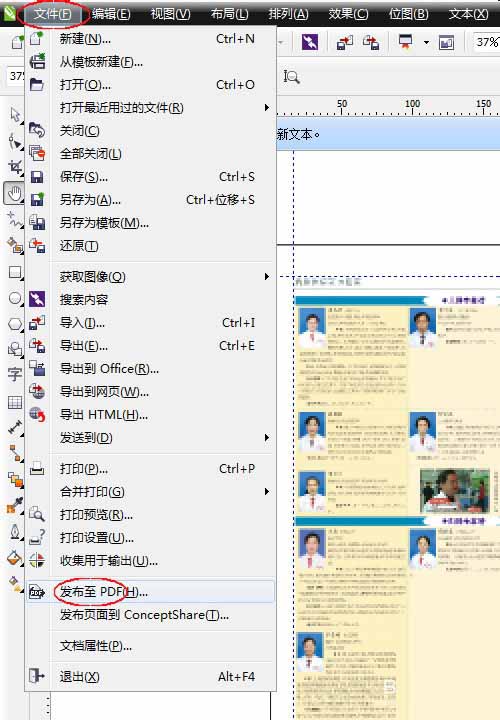Image resolution: width=500 pixels, height=720 pixels.
Task: Choose 导入(I)... menu entry
Action: (x=151, y=322)
